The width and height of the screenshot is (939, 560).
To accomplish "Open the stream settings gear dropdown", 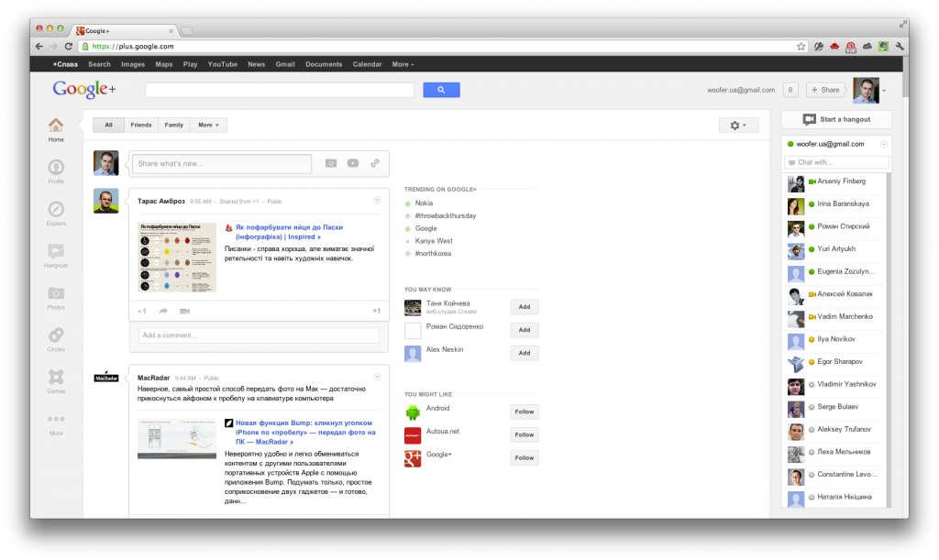I will [738, 125].
